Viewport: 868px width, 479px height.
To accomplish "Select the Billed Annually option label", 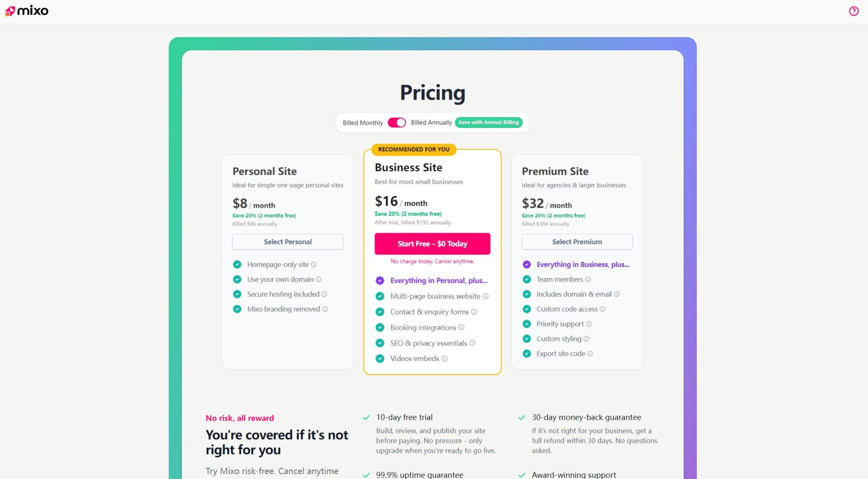I will (431, 123).
